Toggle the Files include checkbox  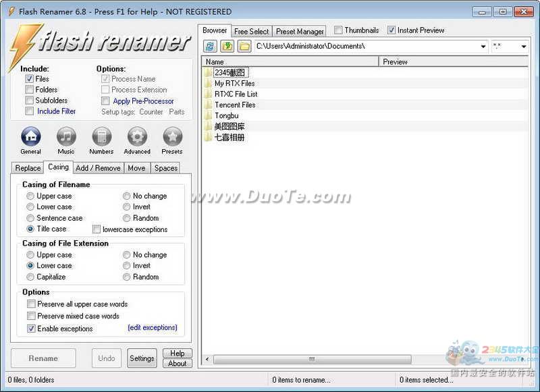(29, 78)
